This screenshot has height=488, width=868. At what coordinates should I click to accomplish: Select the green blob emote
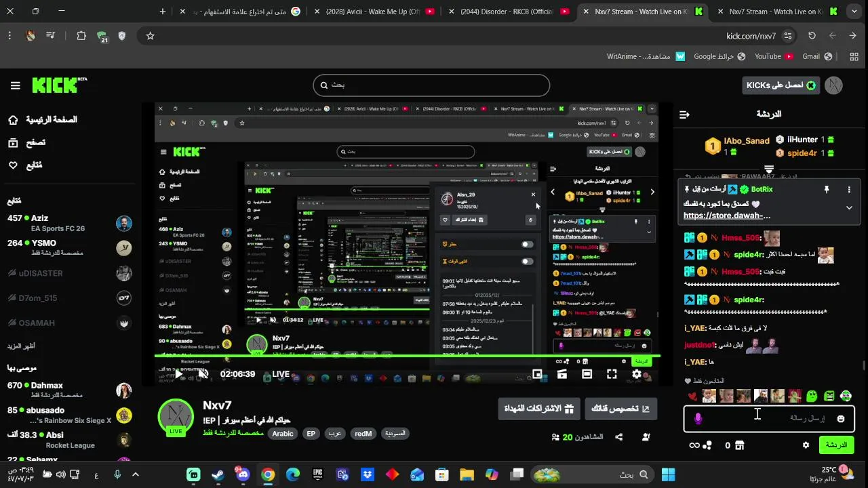pyautogui.click(x=812, y=396)
